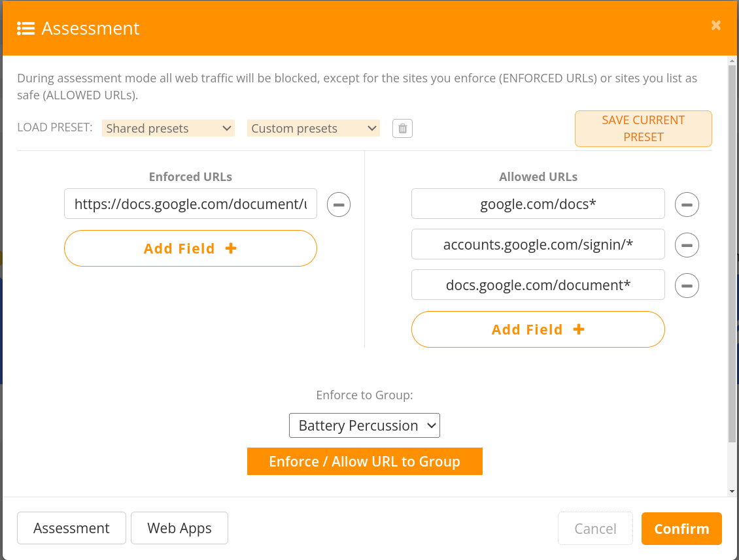This screenshot has width=739, height=560.
Task: Click Save Current Preset button
Action: pyautogui.click(x=644, y=129)
